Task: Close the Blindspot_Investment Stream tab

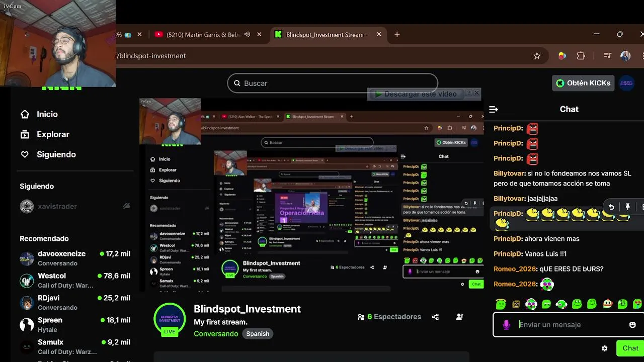Action: [x=379, y=35]
